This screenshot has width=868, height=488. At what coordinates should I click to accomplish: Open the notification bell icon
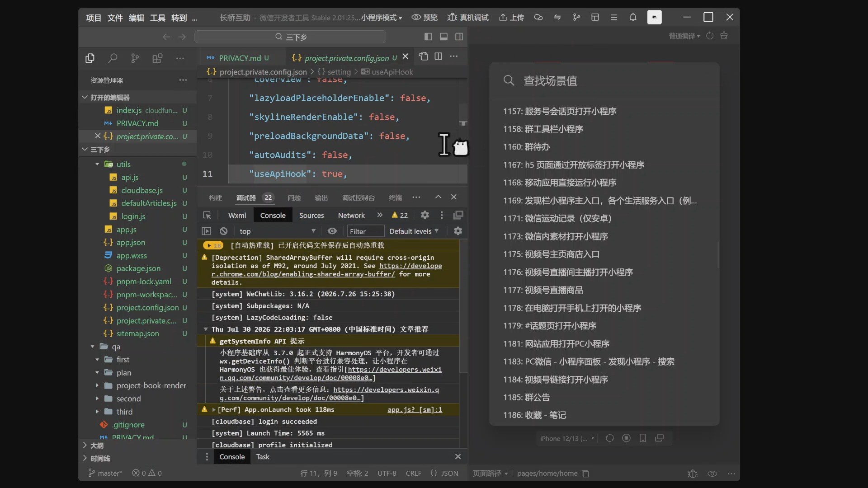point(633,17)
